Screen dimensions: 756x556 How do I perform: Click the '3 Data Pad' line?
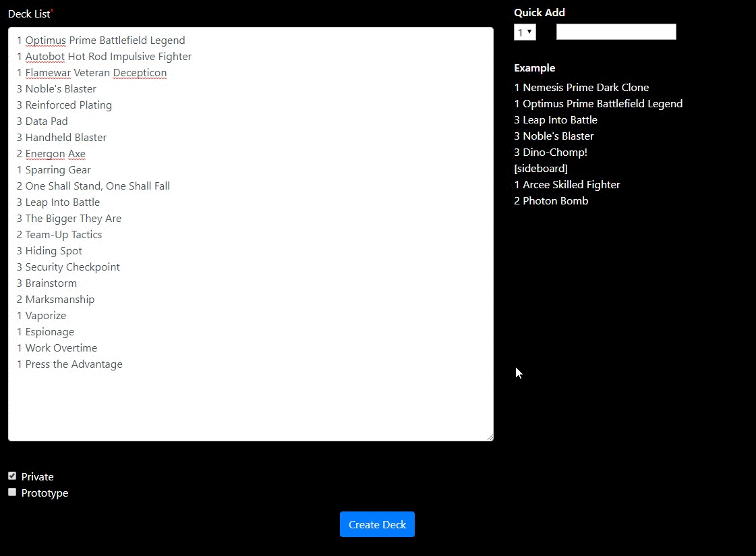coord(42,121)
